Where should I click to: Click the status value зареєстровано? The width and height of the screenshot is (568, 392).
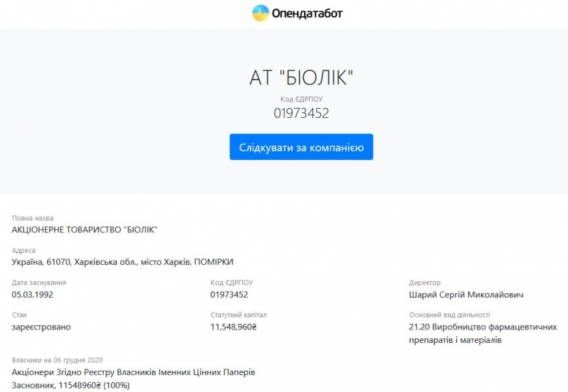pyautogui.click(x=41, y=327)
